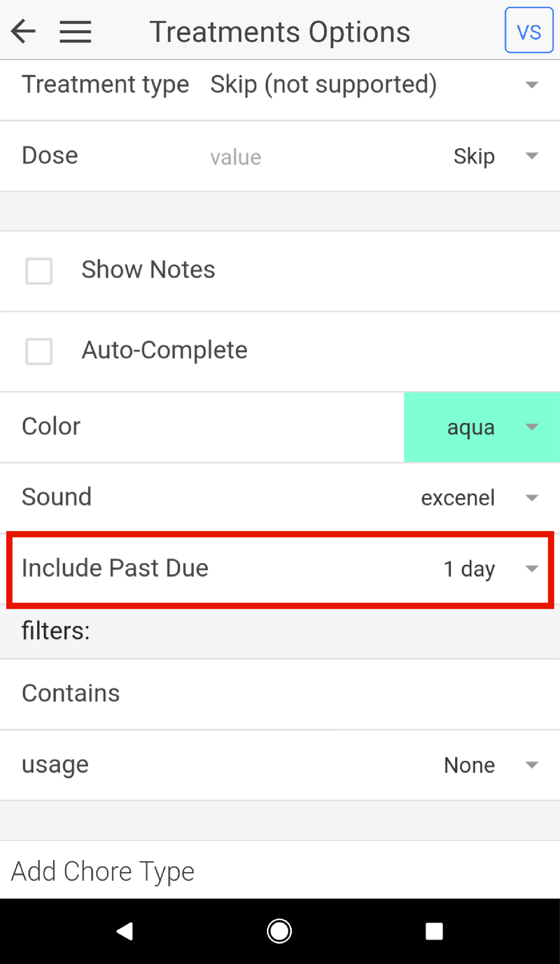Click the Color dropdown arrow
The width and height of the screenshot is (560, 964).
(x=532, y=427)
